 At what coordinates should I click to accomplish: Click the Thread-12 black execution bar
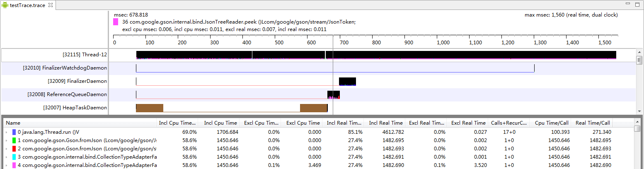[x=376, y=55]
